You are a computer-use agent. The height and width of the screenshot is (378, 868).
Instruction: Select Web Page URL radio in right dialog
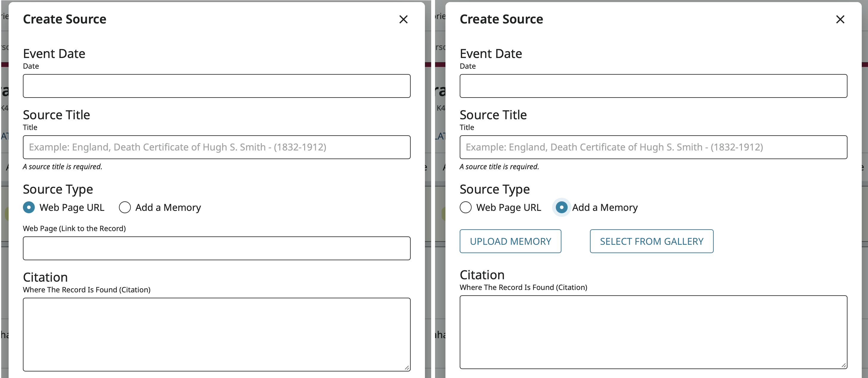tap(466, 207)
